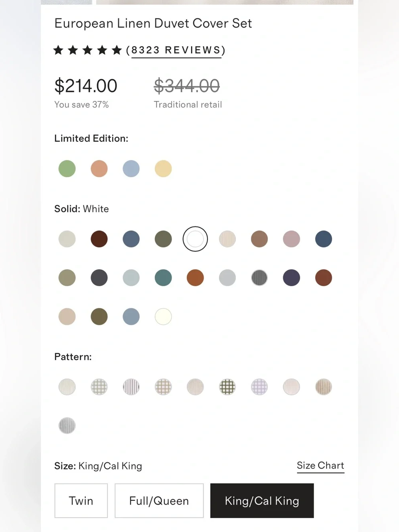Pick the ivory cream solid swatch

tap(163, 316)
